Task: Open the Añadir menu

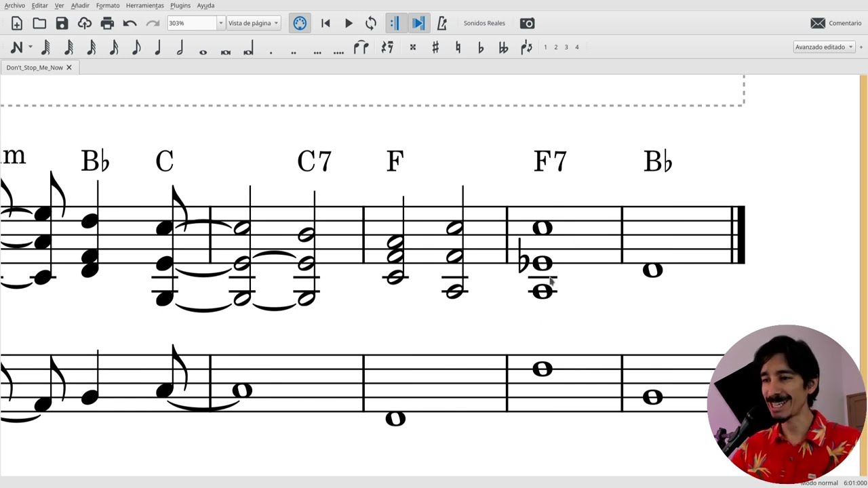Action: [x=80, y=5]
